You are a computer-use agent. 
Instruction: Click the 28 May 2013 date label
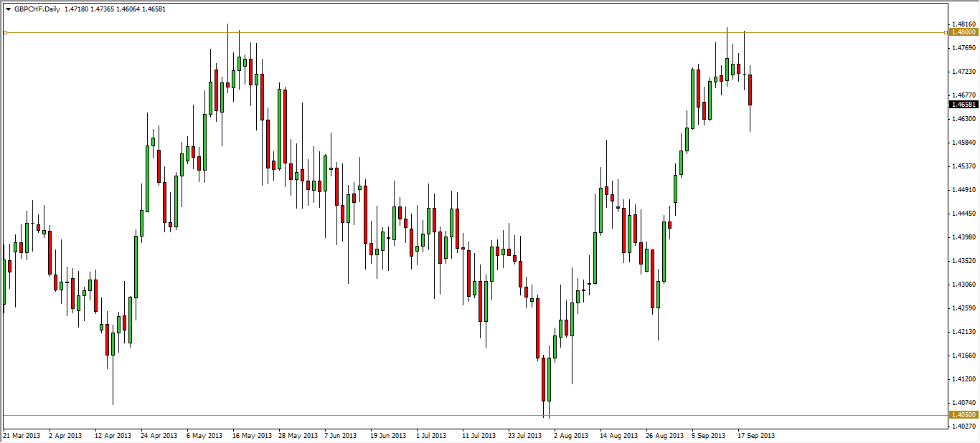click(298, 435)
